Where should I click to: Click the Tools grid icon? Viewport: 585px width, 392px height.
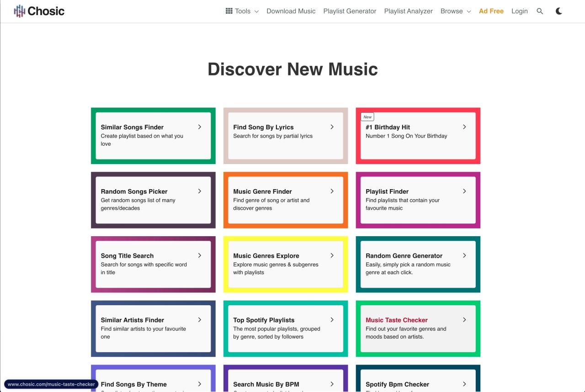pyautogui.click(x=229, y=11)
